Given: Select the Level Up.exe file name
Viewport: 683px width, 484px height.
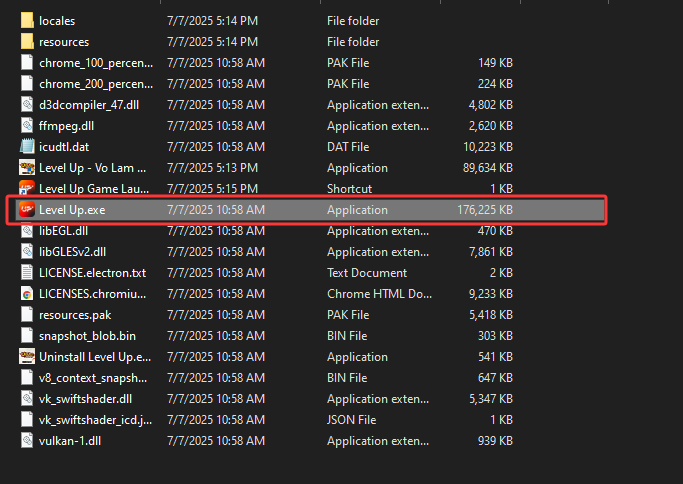Looking at the screenshot, I should coord(72,210).
